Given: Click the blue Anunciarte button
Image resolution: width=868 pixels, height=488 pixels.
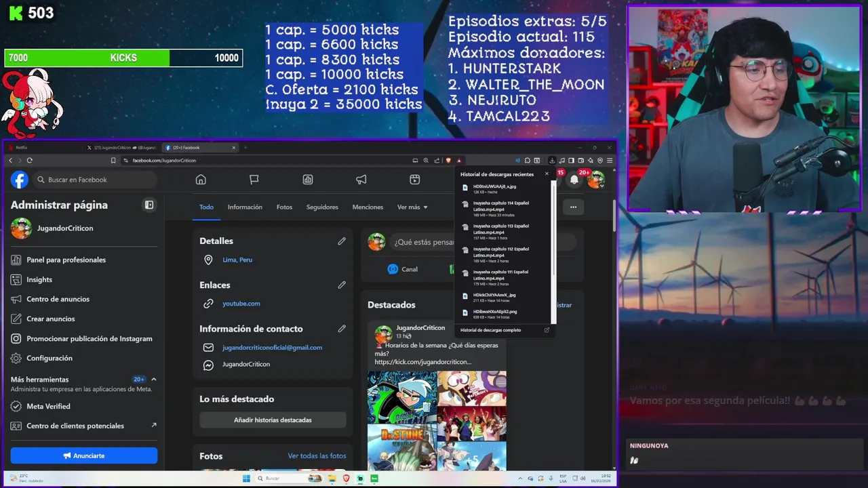Looking at the screenshot, I should click(x=84, y=455).
